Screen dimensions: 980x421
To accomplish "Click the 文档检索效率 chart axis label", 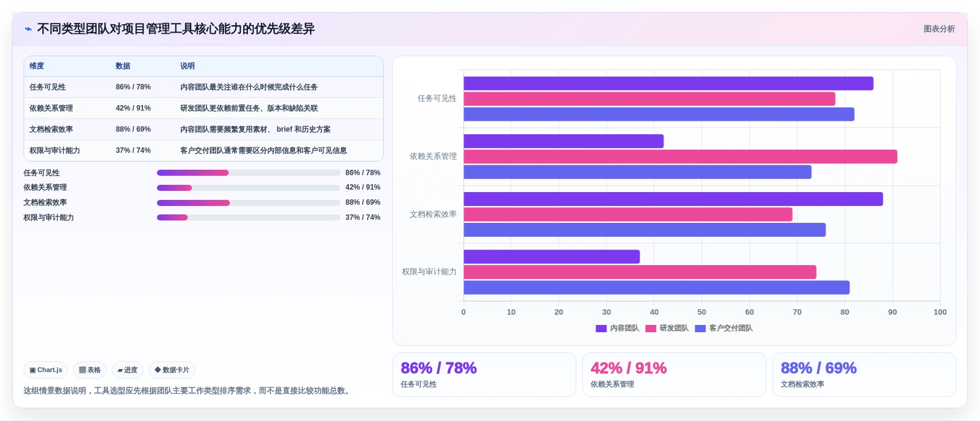I will coord(433,214).
